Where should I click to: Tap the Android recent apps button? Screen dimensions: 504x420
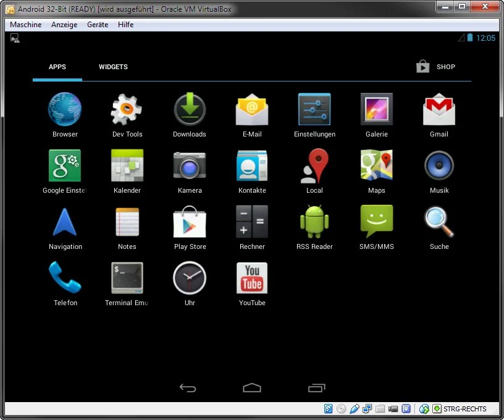coord(316,388)
